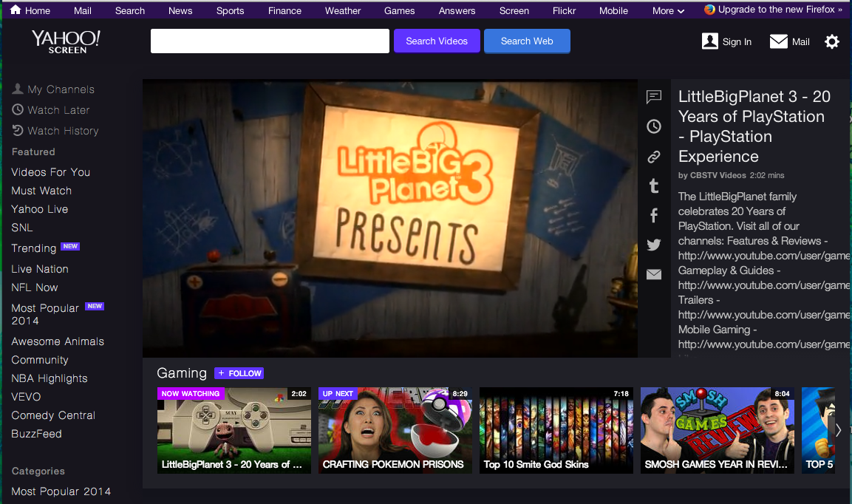Go to News in top navigation
The height and width of the screenshot is (504, 852).
click(180, 11)
